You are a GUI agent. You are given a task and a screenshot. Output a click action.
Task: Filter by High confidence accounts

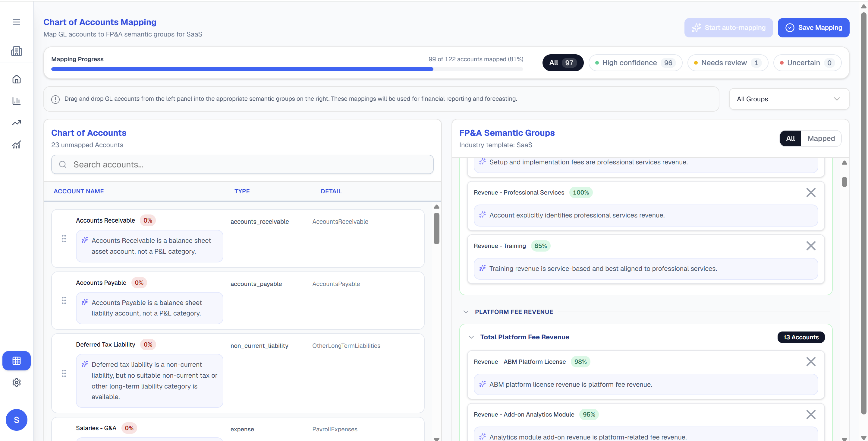click(635, 63)
